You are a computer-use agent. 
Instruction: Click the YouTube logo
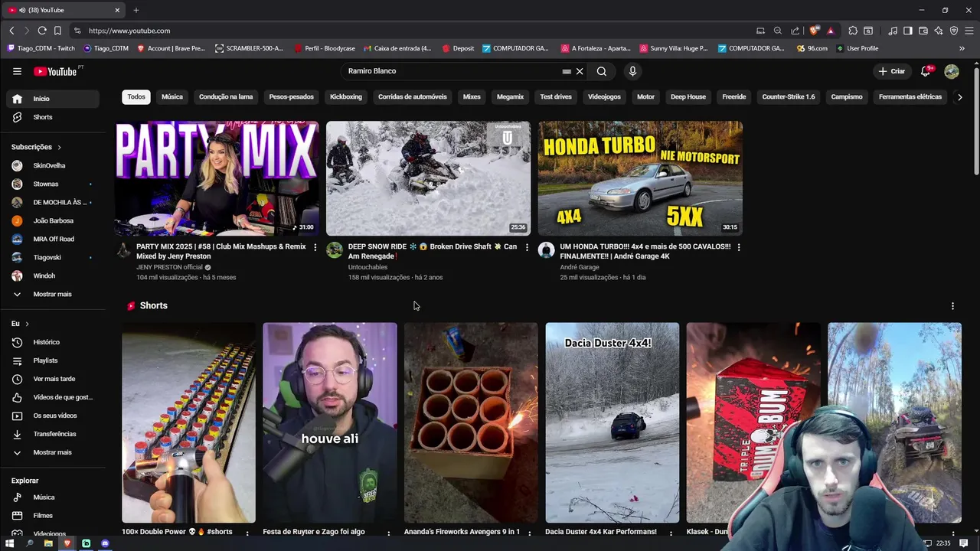[55, 71]
